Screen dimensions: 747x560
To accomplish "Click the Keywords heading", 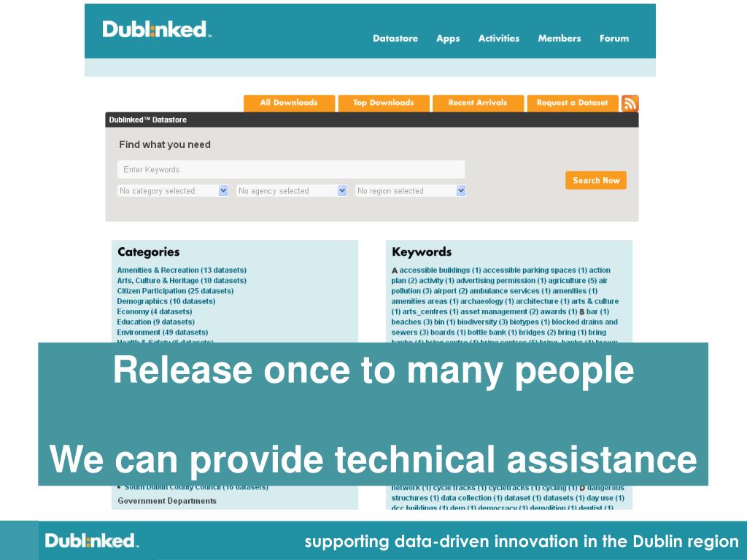I will click(x=422, y=252).
